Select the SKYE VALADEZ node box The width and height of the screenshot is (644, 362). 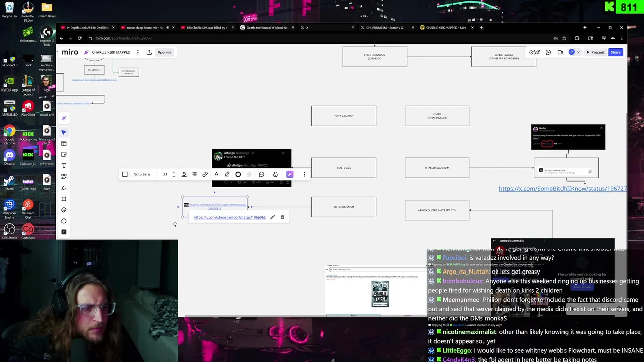(344, 116)
